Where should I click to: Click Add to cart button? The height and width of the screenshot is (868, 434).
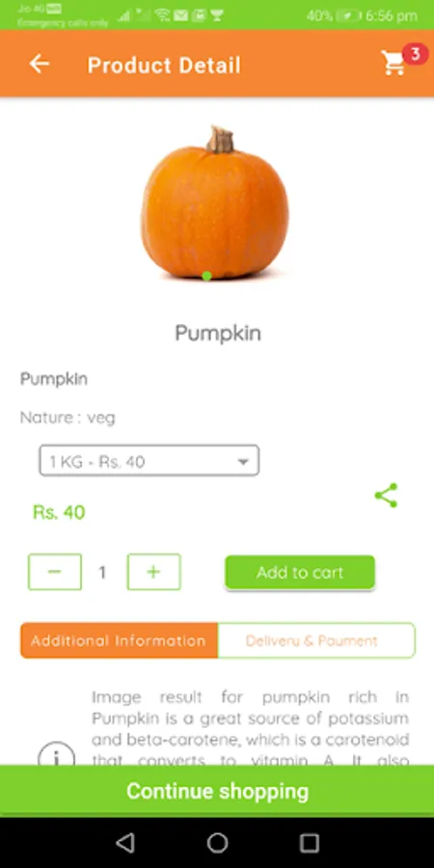[300, 572]
